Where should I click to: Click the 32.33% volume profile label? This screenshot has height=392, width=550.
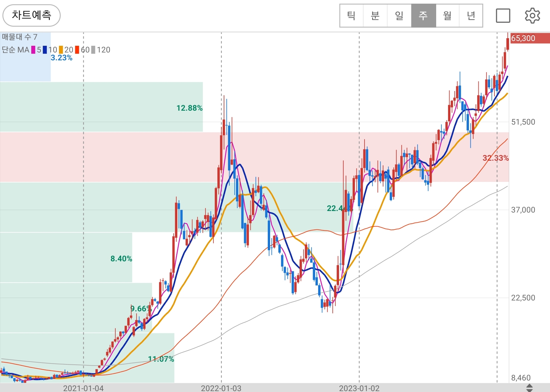pyautogui.click(x=496, y=158)
